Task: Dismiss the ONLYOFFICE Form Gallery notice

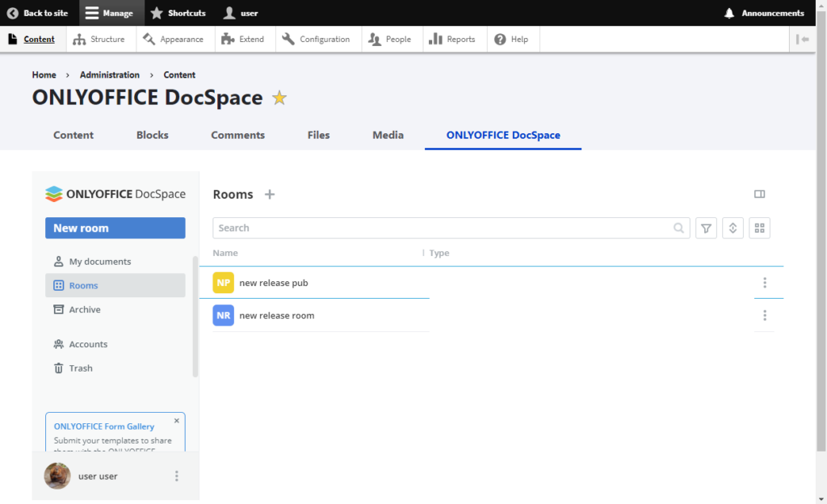Action: pos(176,420)
